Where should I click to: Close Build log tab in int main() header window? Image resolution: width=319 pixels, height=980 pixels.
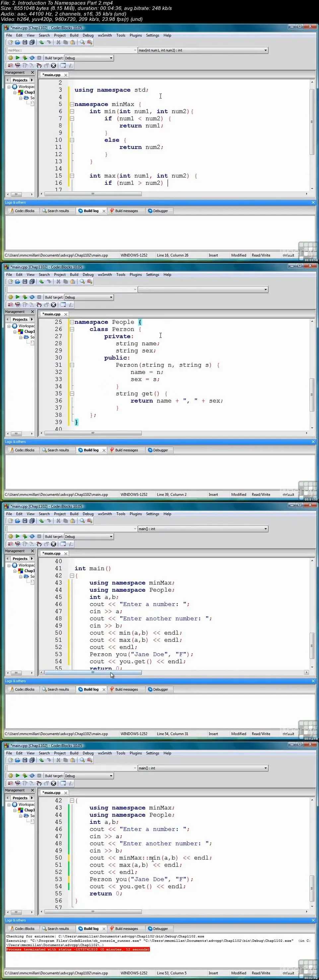pos(104,689)
